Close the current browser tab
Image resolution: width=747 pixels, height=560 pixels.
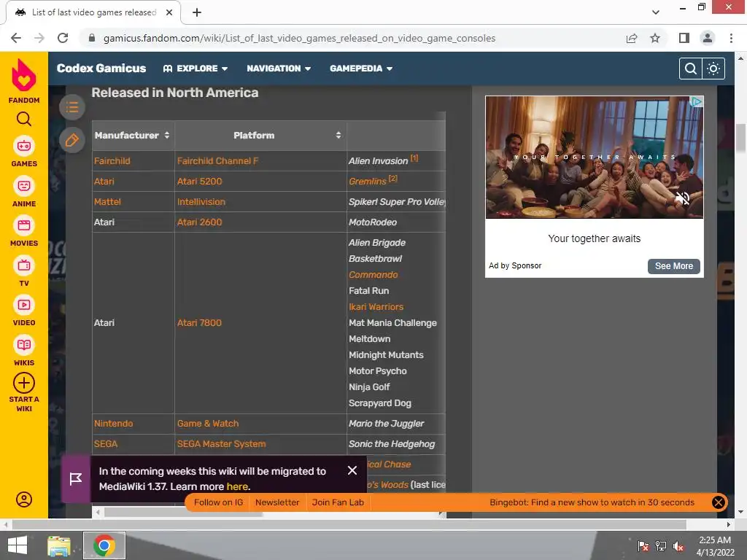169,12
